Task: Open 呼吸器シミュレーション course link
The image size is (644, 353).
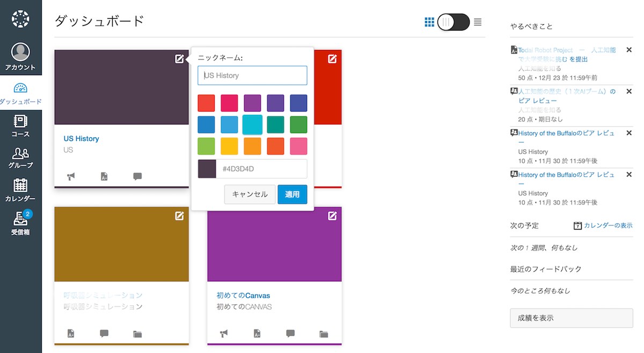Action: pos(103,296)
